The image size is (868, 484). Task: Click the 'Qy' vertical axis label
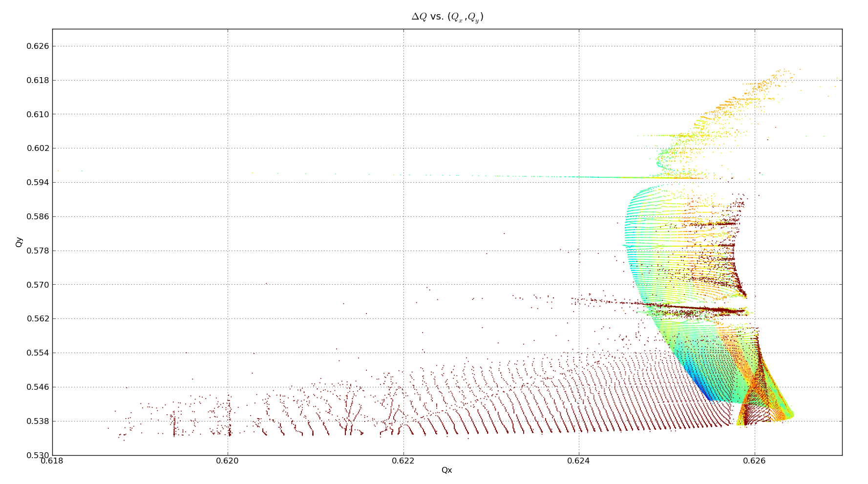click(x=19, y=242)
